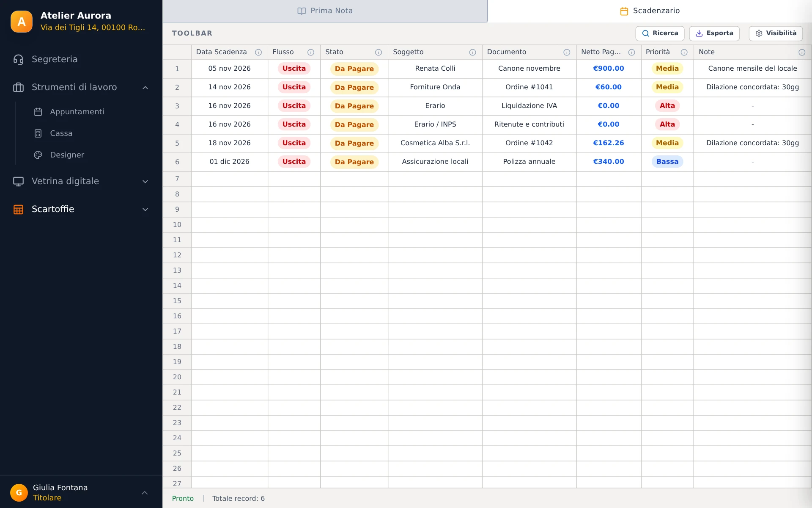Click info icon of Stato column
Viewport: 812px width, 508px height.
tap(379, 52)
